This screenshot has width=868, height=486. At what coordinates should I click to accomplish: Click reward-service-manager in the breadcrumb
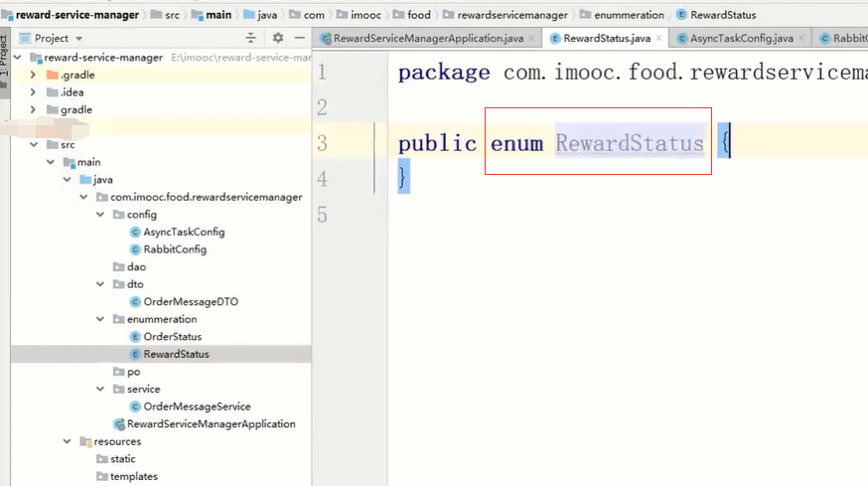click(76, 15)
